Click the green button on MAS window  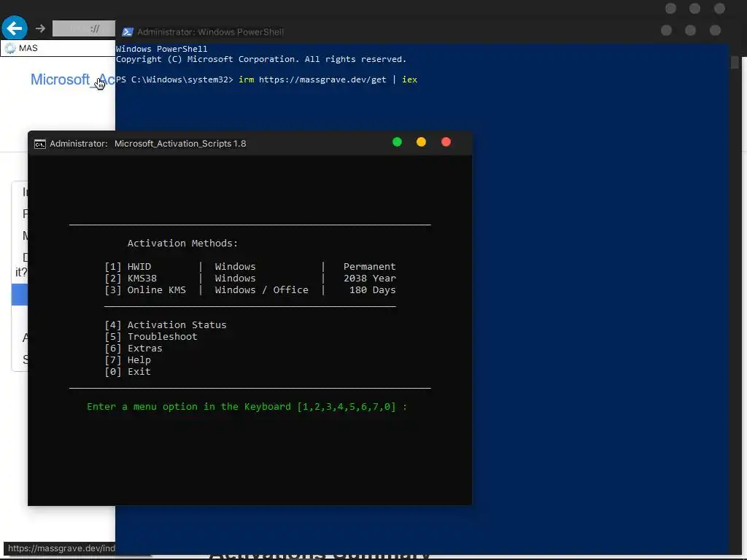pos(397,142)
